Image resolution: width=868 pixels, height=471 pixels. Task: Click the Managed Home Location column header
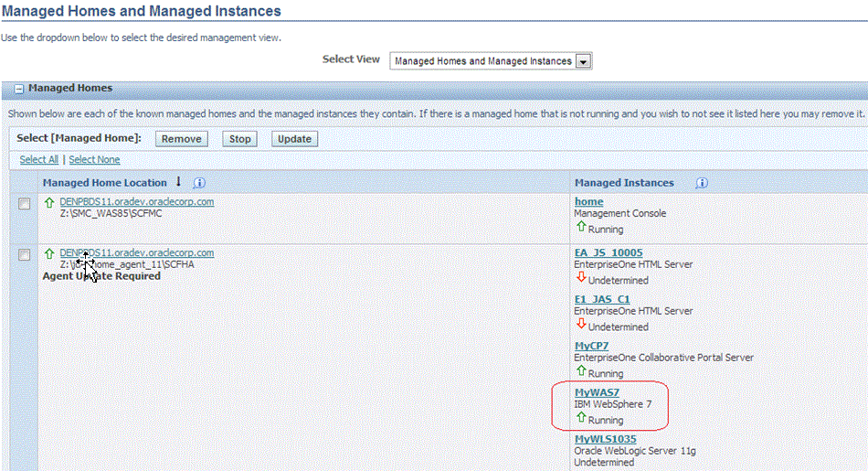105,183
